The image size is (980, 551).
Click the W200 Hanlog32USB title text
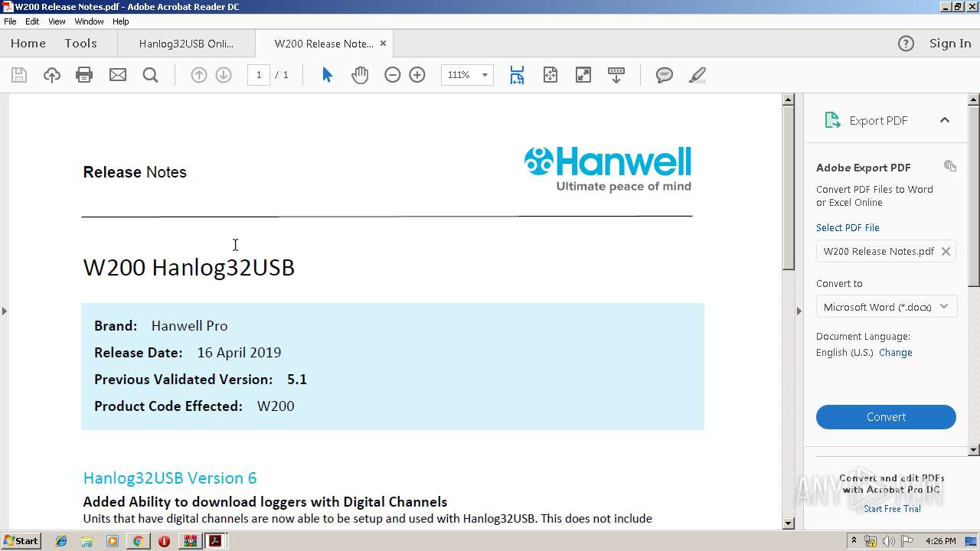(x=188, y=267)
